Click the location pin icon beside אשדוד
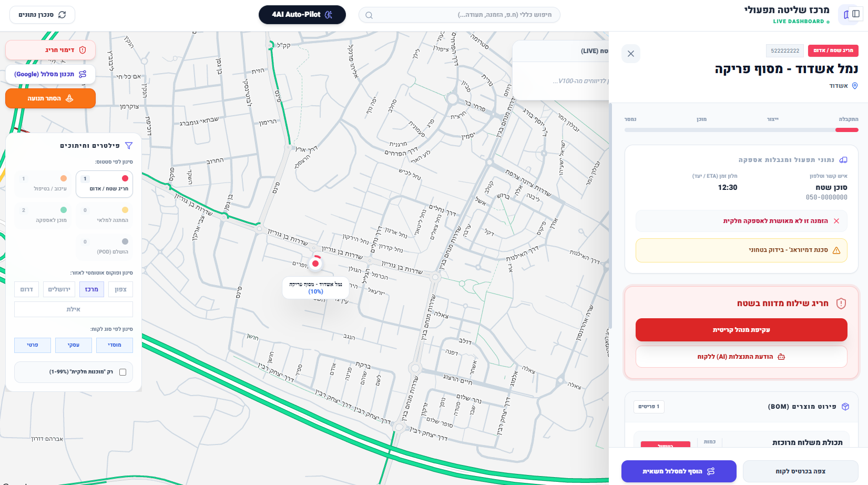The image size is (868, 485). pyautogui.click(x=855, y=86)
